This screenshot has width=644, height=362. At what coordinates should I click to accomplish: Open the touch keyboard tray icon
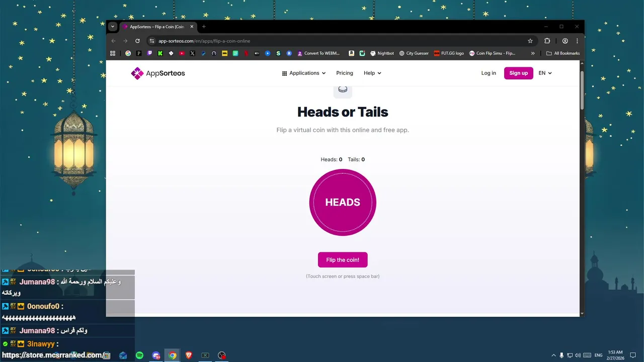(x=587, y=355)
